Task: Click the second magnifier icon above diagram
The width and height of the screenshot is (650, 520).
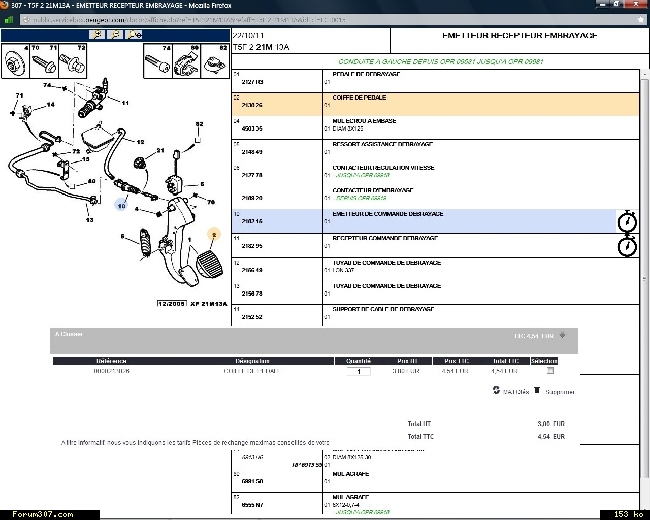Action: click(116, 34)
